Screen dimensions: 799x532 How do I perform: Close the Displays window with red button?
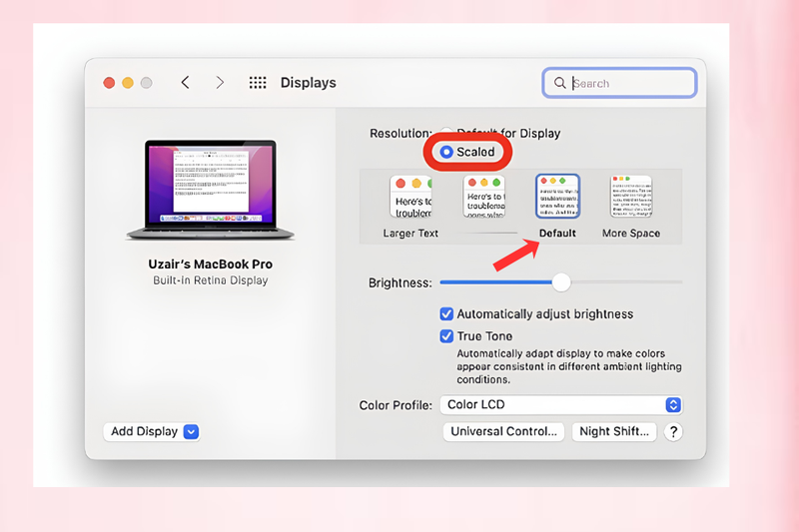(109, 83)
